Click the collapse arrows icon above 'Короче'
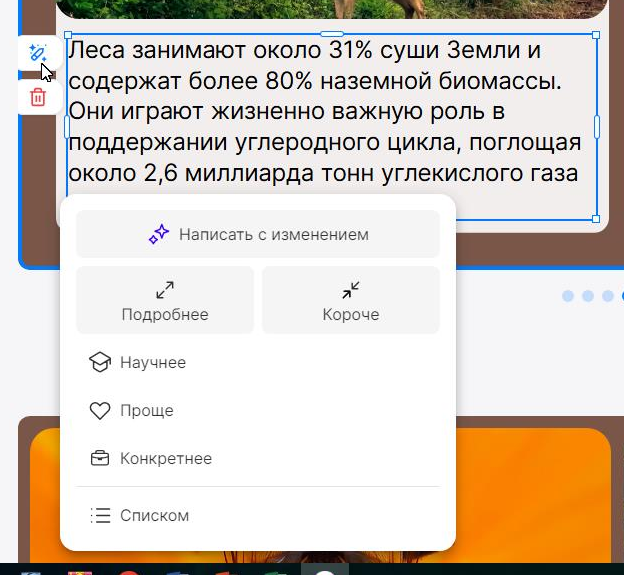Screen dimensions: 624x575 (351, 290)
